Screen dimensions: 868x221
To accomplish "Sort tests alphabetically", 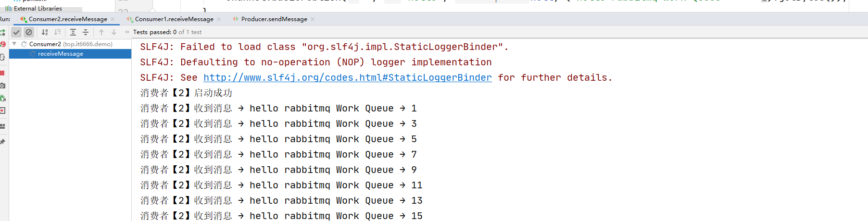I will coord(45,32).
